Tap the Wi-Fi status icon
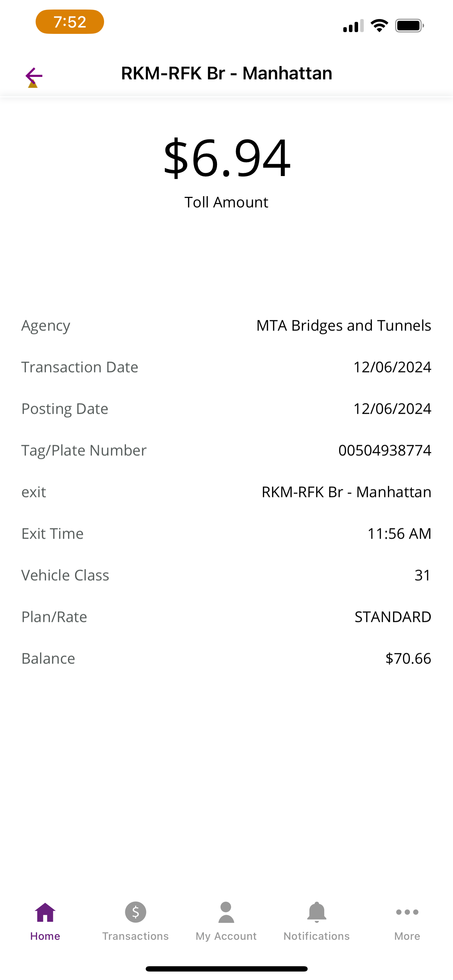 pos(379,25)
